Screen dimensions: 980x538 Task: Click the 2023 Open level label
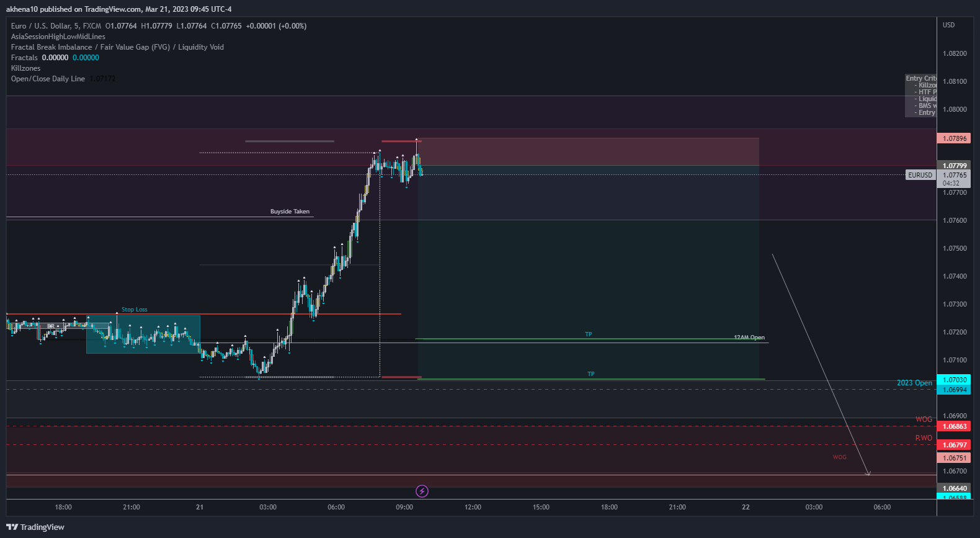pyautogui.click(x=914, y=383)
